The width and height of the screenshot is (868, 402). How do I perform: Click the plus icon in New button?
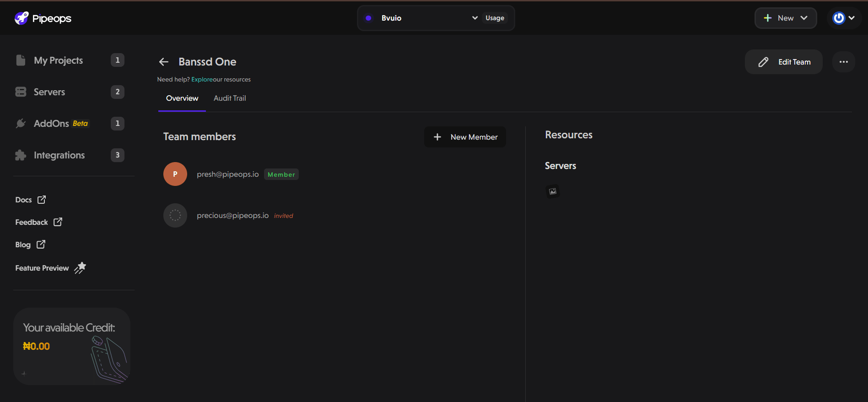point(768,18)
